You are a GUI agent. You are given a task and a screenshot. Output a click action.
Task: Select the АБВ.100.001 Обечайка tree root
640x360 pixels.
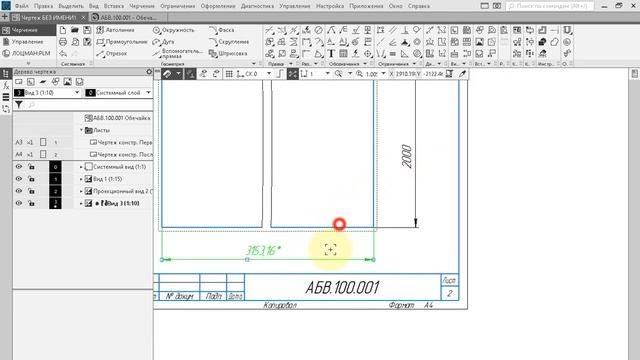(117, 118)
